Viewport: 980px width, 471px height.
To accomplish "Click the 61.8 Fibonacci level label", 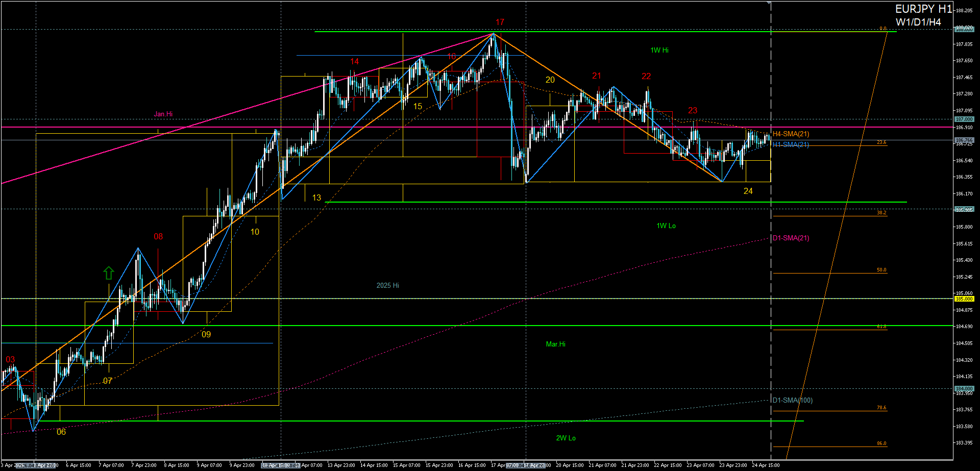I will click(x=881, y=327).
